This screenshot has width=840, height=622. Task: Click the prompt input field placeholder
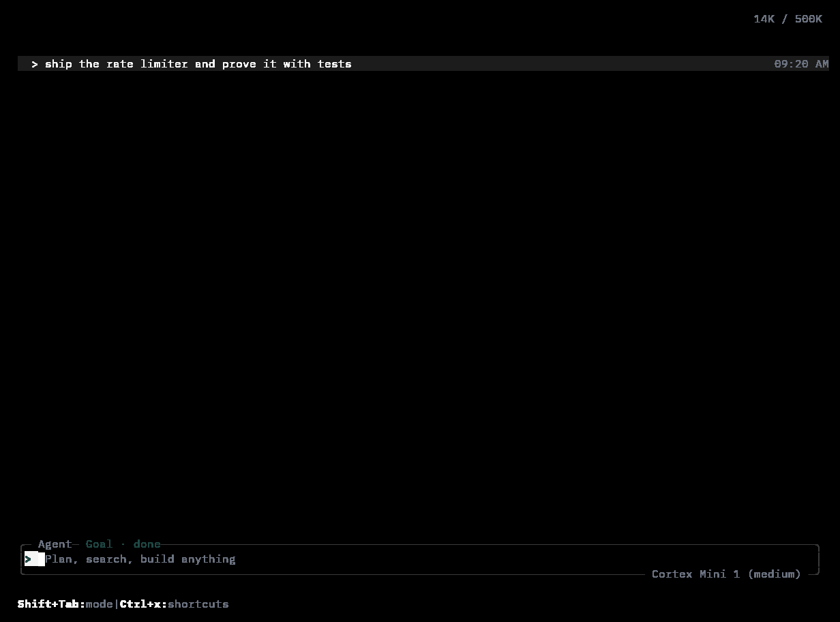tap(140, 559)
